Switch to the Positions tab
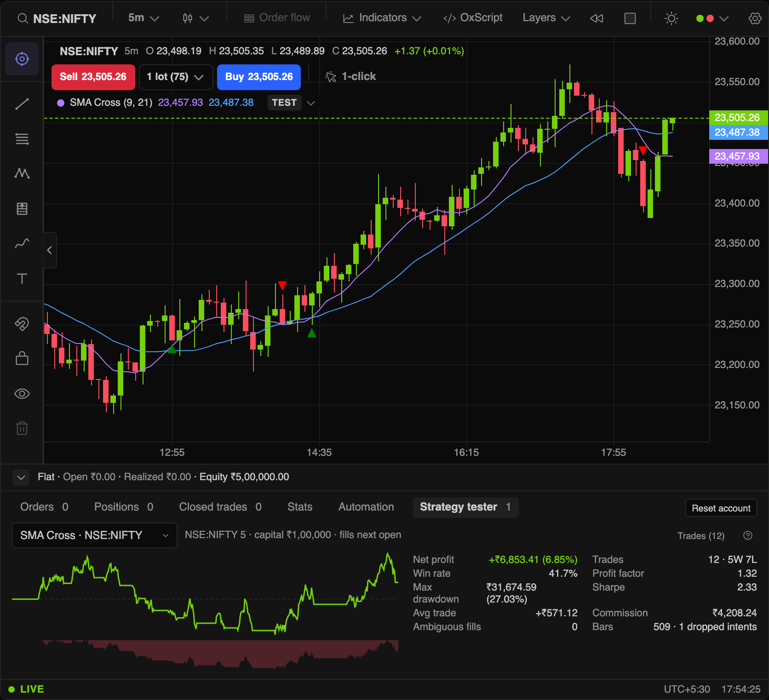 [124, 507]
